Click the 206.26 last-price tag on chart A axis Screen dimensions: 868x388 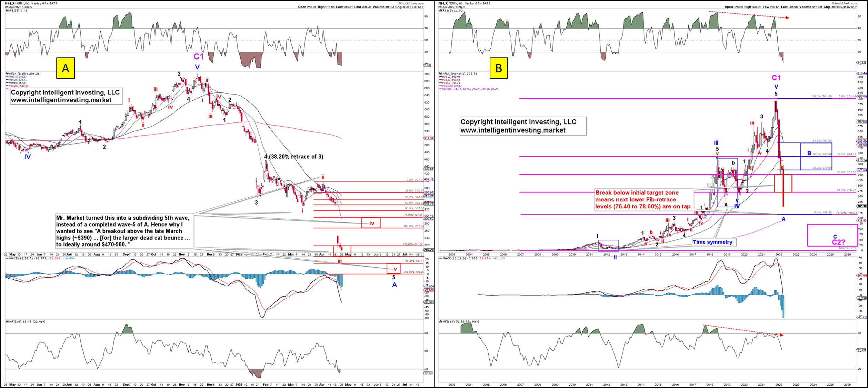click(x=429, y=250)
